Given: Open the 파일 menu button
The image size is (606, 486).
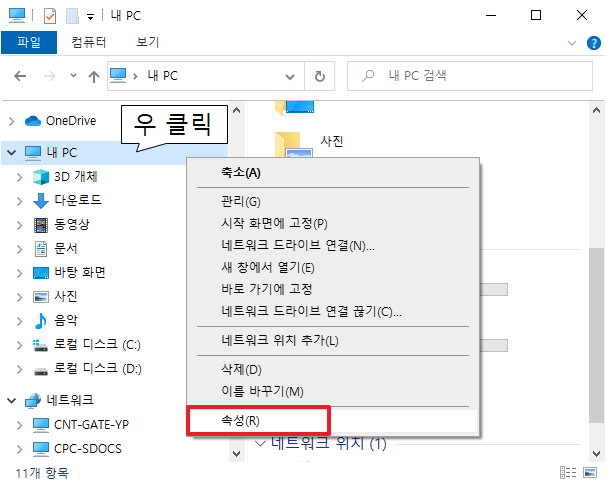Looking at the screenshot, I should (28, 43).
